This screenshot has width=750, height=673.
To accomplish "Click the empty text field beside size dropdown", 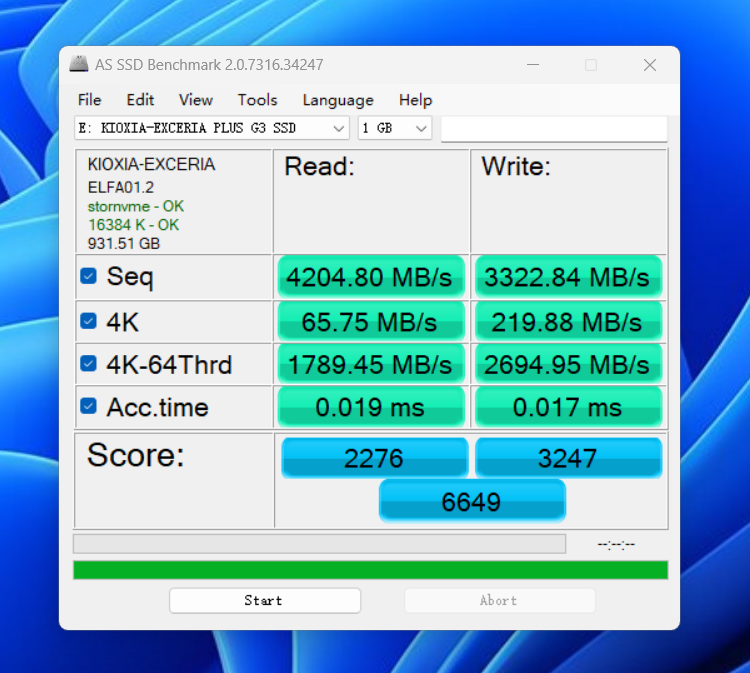I will tap(554, 129).
